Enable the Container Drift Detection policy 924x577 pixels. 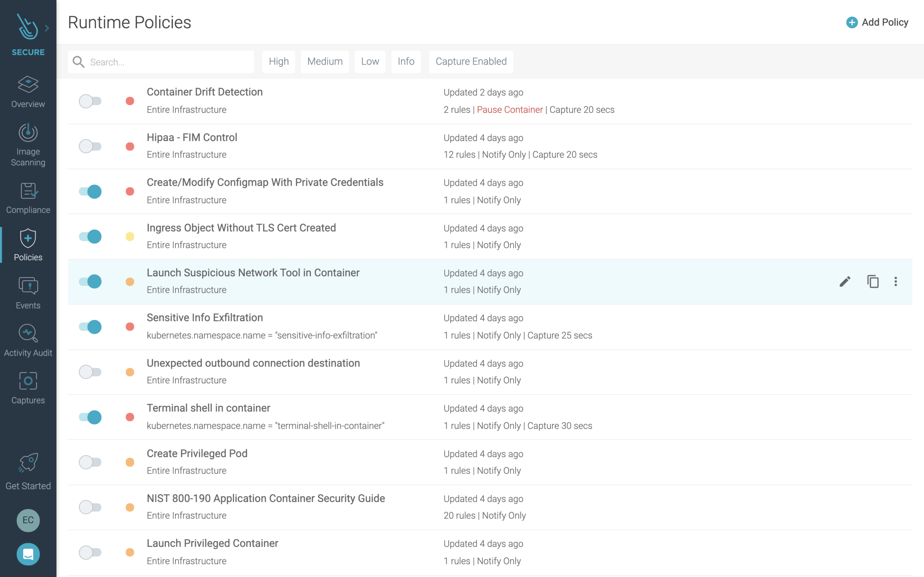(x=91, y=101)
